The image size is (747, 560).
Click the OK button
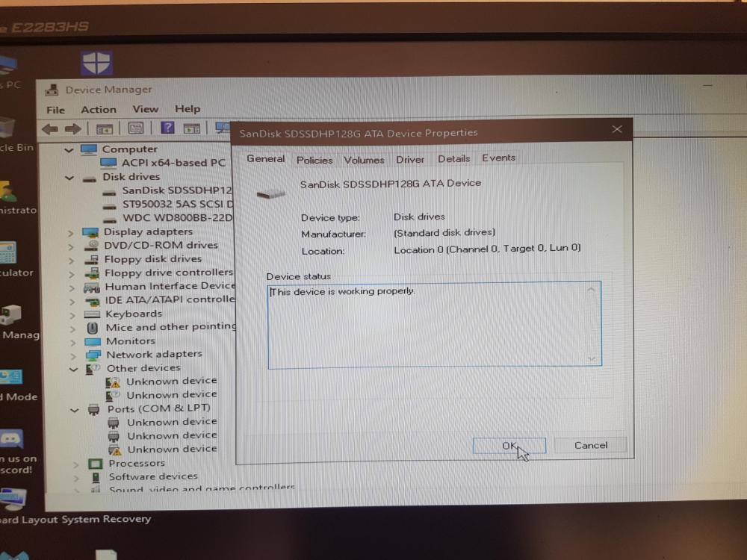(509, 446)
